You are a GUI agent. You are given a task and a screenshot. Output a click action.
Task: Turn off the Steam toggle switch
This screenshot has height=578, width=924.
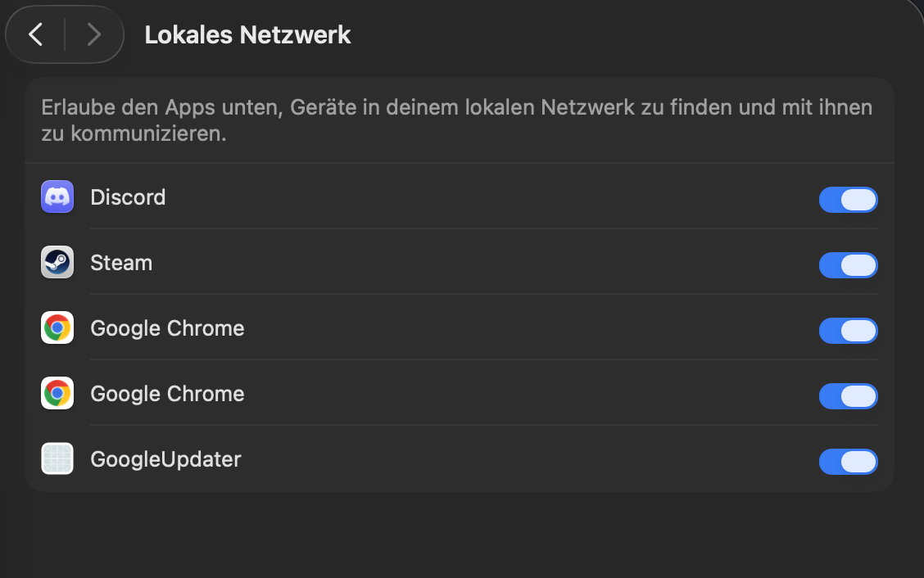click(x=848, y=265)
